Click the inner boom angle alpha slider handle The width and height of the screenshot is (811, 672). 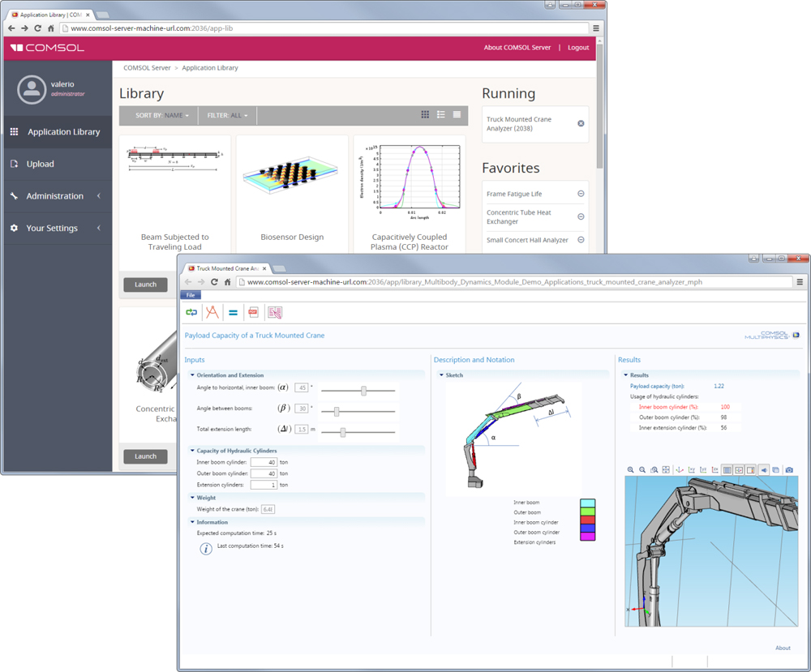tap(363, 391)
